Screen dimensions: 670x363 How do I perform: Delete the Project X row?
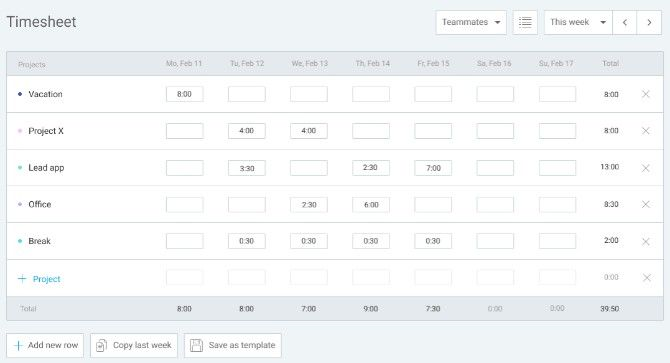pyautogui.click(x=646, y=131)
